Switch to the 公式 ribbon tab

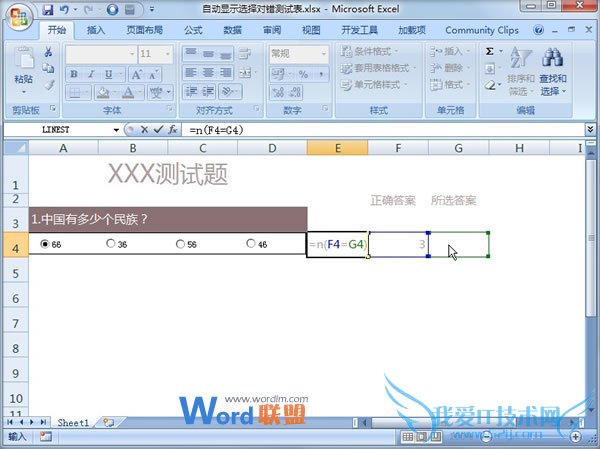pyautogui.click(x=193, y=30)
